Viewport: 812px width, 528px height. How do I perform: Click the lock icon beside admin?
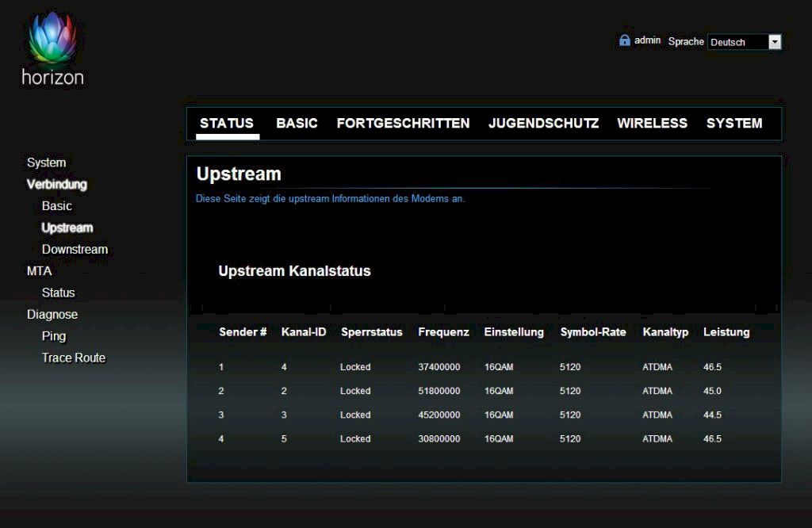click(x=625, y=40)
